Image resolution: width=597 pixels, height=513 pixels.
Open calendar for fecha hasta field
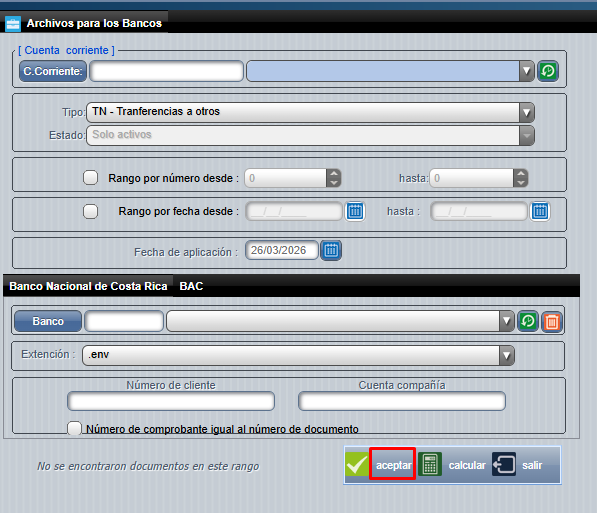pos(540,211)
